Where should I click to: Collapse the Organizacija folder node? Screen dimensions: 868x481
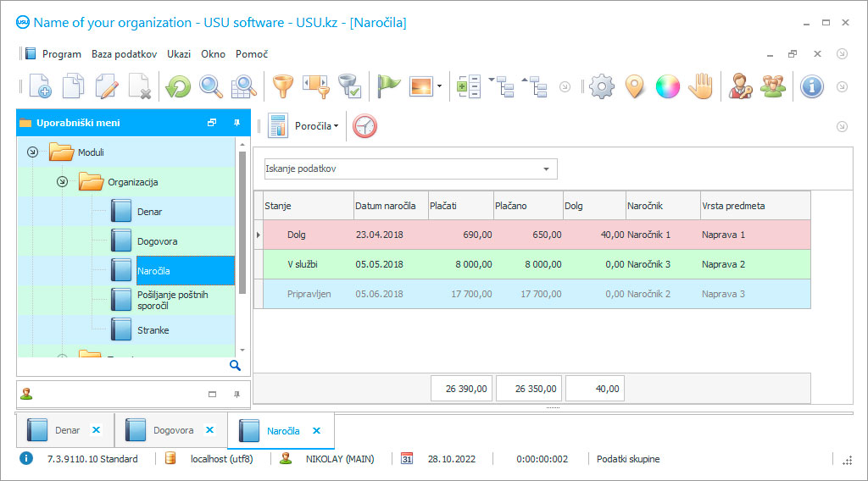[x=62, y=182]
